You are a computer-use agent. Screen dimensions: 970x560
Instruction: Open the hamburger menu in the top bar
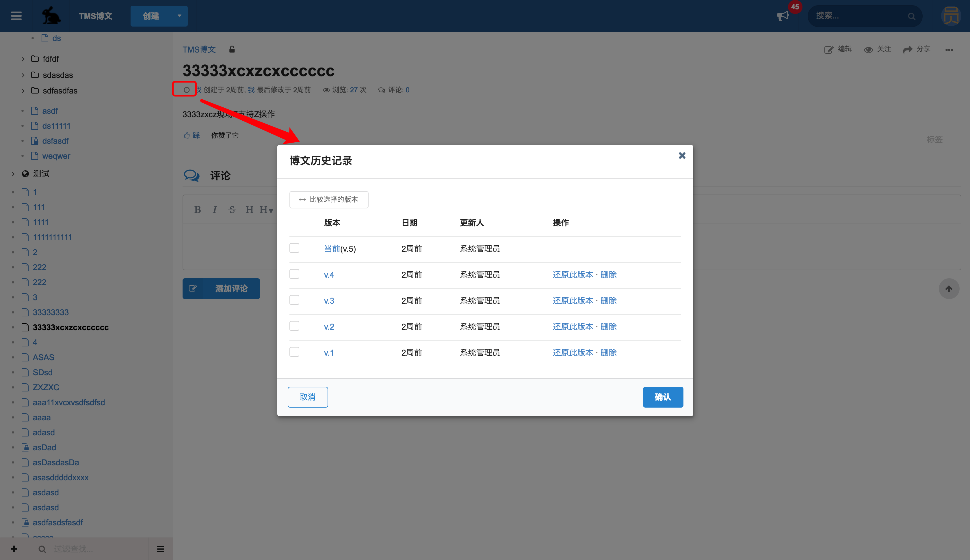point(16,16)
